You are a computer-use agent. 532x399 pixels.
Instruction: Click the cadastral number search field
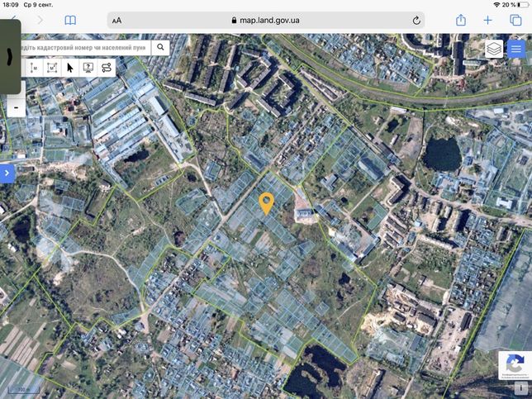click(86, 48)
